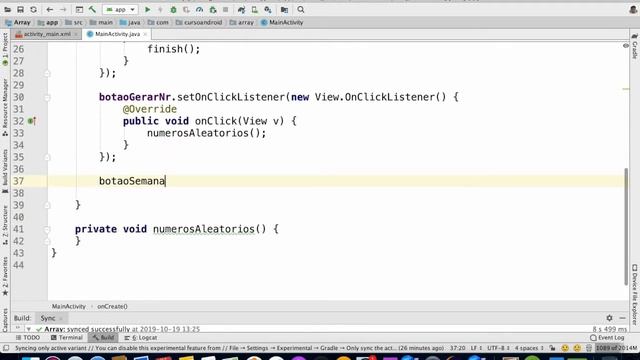This screenshot has width=640, height=360.
Task: Open Search Everywhere magnifier icon
Action: click(x=301, y=9)
